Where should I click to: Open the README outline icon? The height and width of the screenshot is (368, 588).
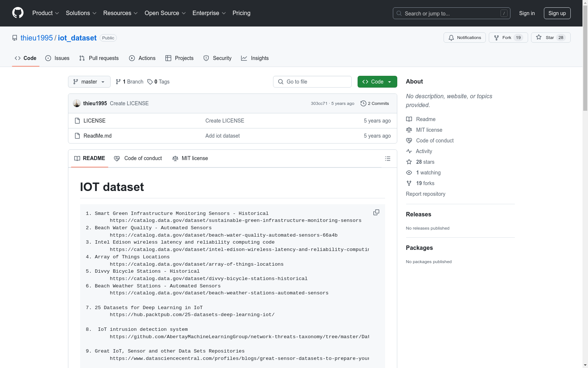pyautogui.click(x=387, y=159)
